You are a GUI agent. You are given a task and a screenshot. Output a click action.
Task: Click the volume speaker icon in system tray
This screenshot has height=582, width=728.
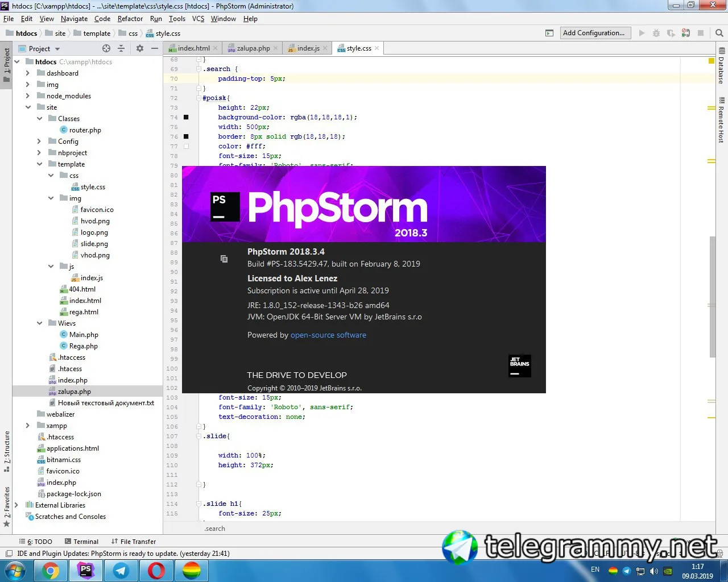point(654,571)
